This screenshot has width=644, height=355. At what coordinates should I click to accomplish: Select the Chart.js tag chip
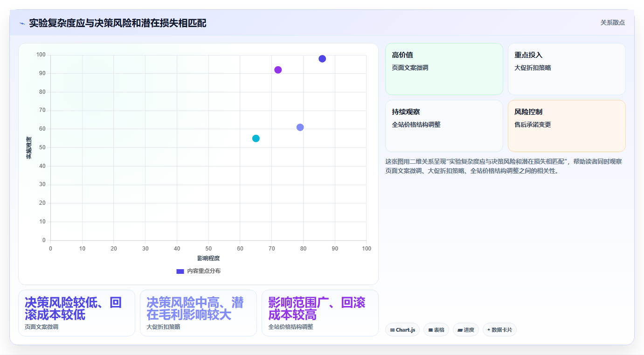tap(402, 330)
